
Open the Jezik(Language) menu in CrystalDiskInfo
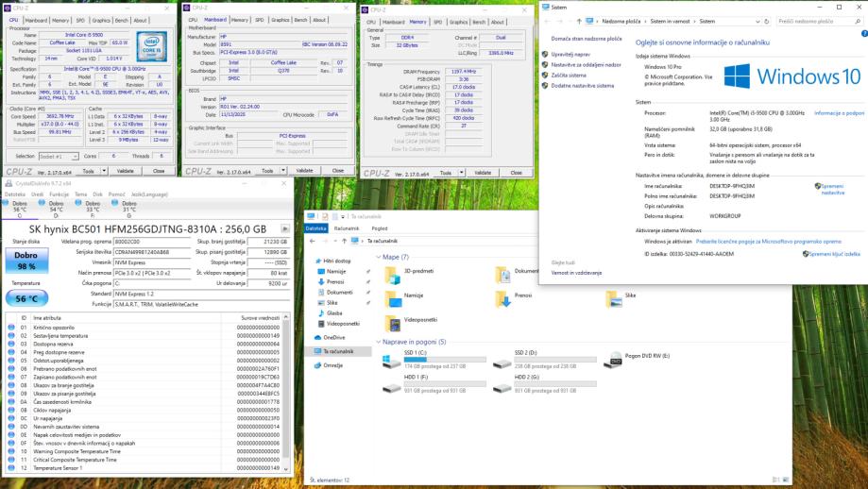pyautogui.click(x=149, y=194)
